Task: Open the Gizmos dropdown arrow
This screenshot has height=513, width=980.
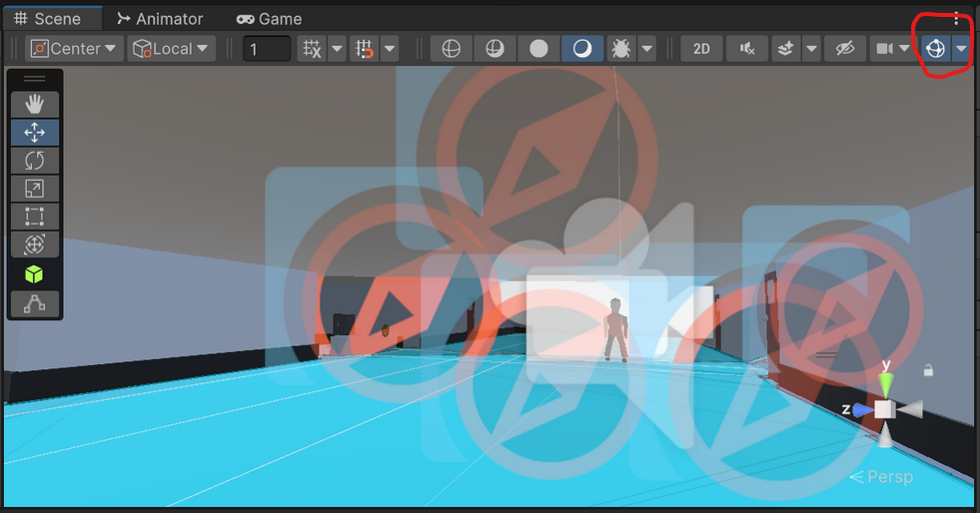Action: (x=961, y=49)
